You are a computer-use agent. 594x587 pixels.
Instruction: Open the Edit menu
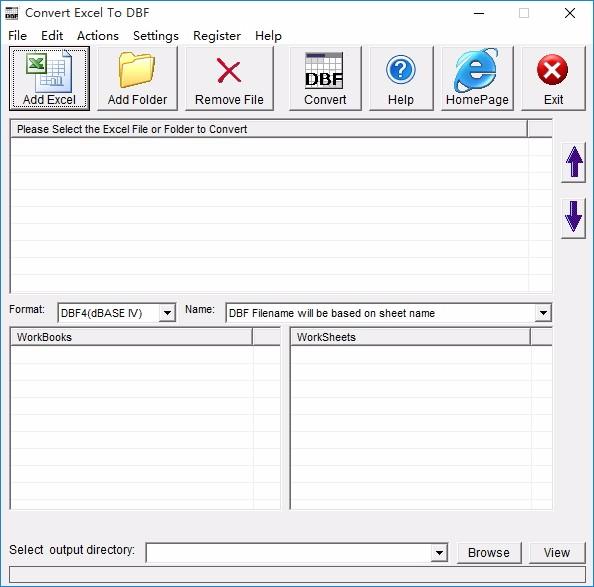52,36
